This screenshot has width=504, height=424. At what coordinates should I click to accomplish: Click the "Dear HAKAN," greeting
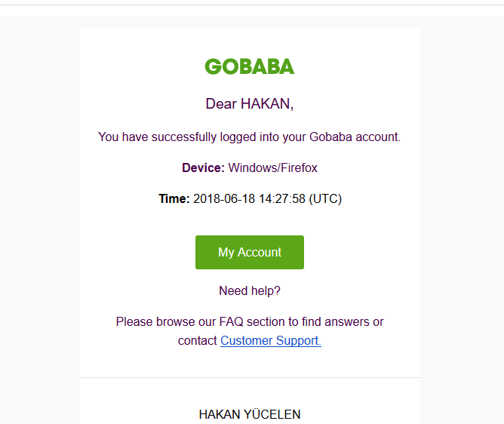coord(249,104)
